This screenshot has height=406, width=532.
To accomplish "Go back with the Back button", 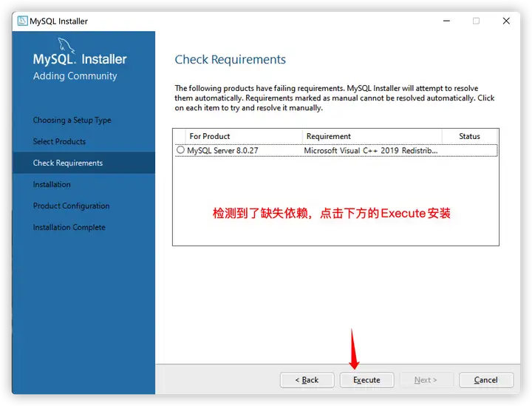I will pos(307,380).
